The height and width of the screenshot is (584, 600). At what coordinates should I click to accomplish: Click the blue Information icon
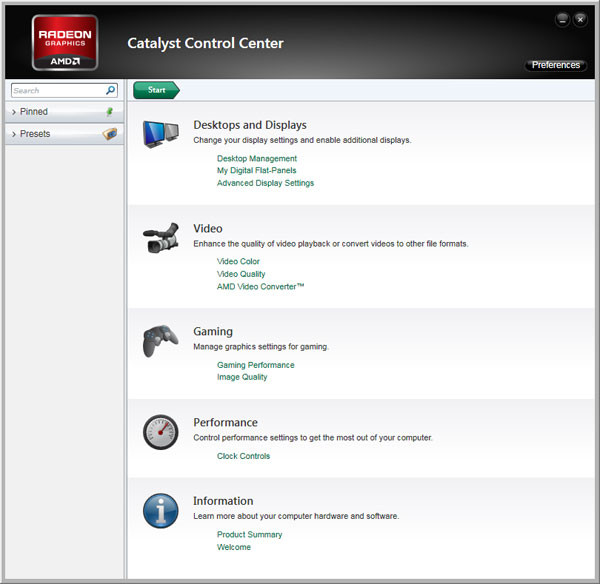pyautogui.click(x=160, y=511)
